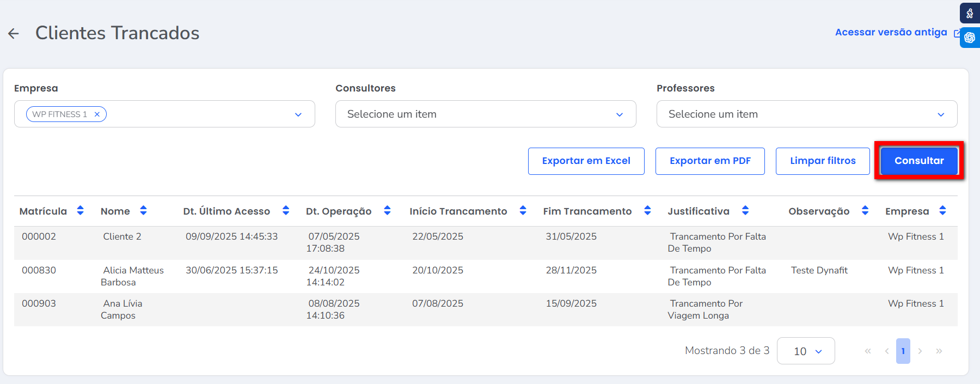This screenshot has height=384, width=980.
Task: Click the back arrow beside Clientes Trancados
Action: click(14, 34)
